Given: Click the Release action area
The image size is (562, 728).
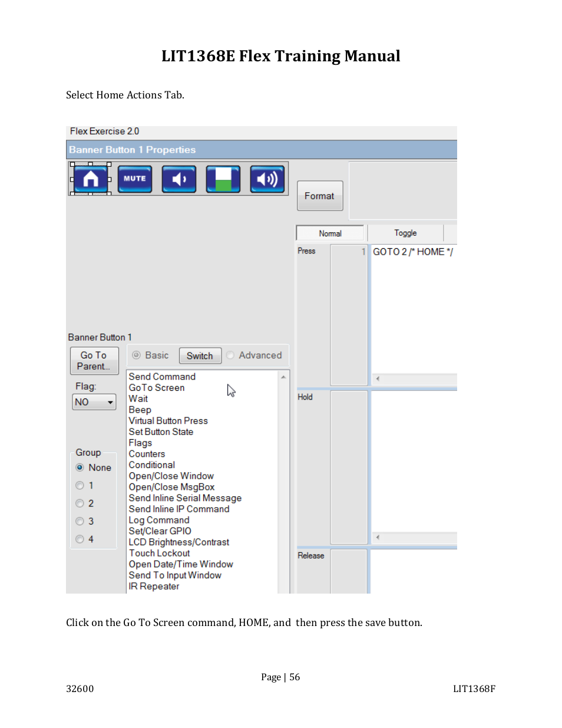Looking at the screenshot, I should 414,571.
